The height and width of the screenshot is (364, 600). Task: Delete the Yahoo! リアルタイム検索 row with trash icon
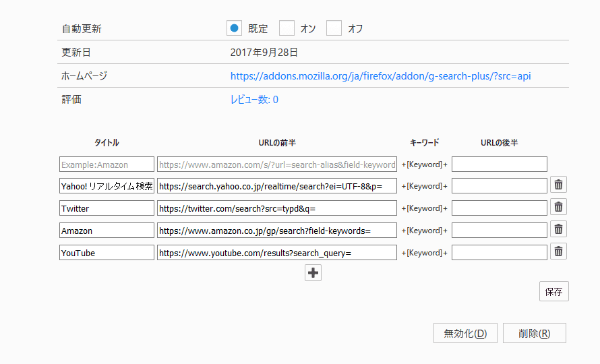[x=558, y=185]
